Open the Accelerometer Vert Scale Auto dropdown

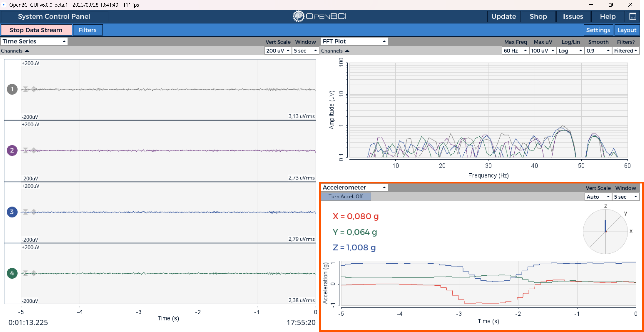coord(598,197)
